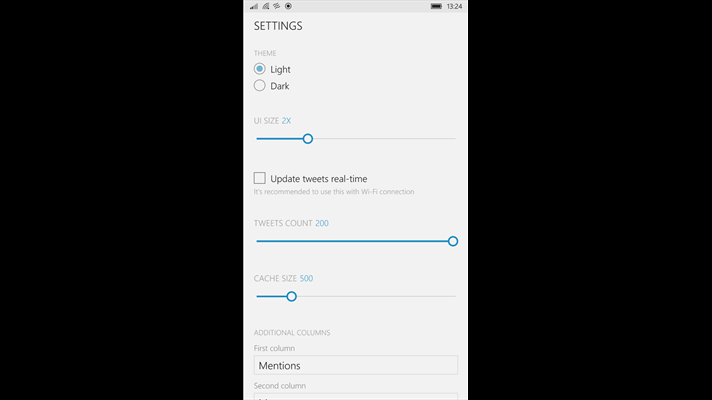Open the First column Mentions dropdown
The width and height of the screenshot is (712, 400).
click(356, 365)
